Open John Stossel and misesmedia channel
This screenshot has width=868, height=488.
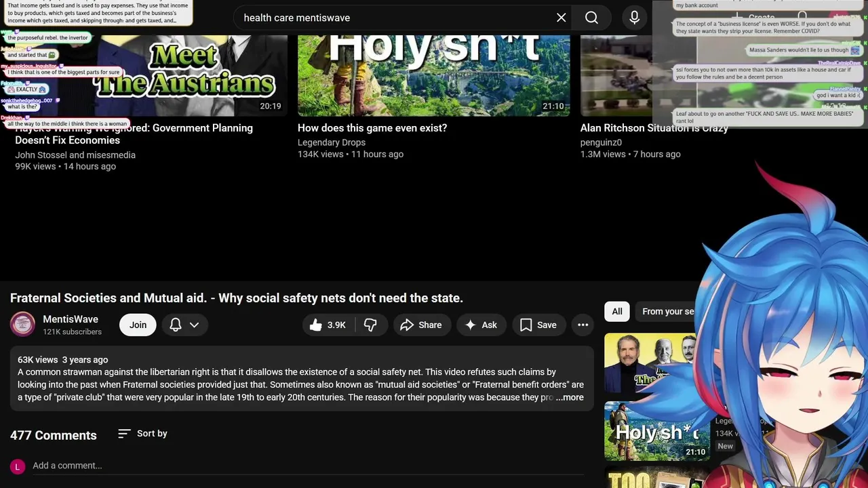[x=75, y=155]
